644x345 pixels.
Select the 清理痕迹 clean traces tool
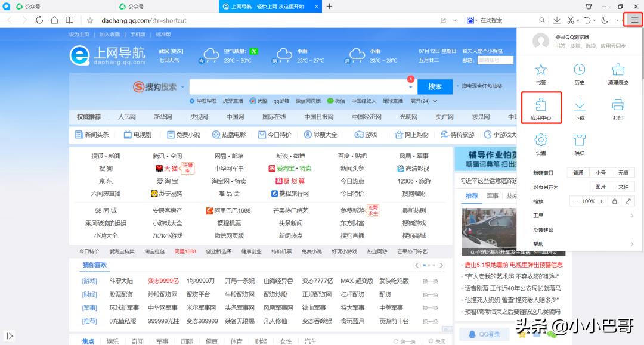(x=620, y=73)
